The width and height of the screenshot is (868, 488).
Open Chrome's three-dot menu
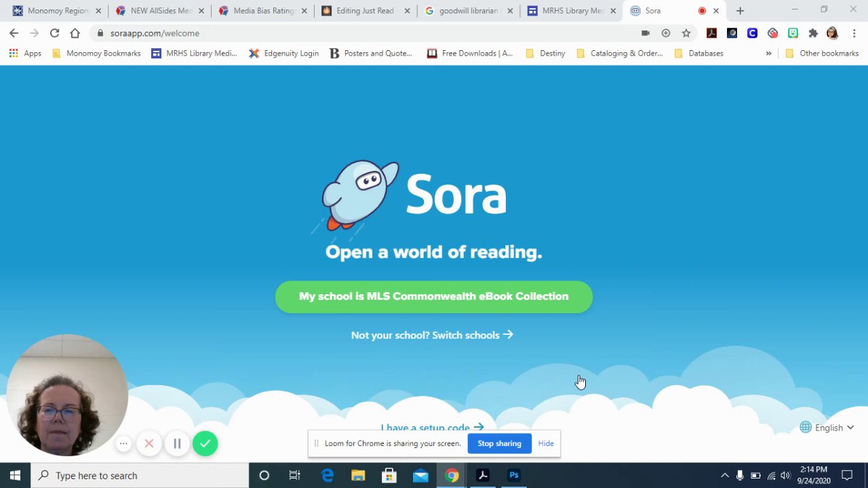coord(854,33)
